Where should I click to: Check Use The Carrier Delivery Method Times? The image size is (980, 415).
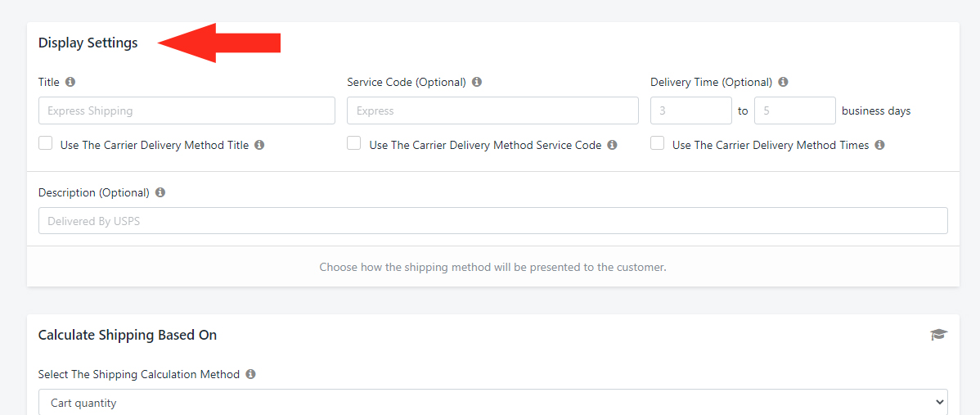coord(658,143)
